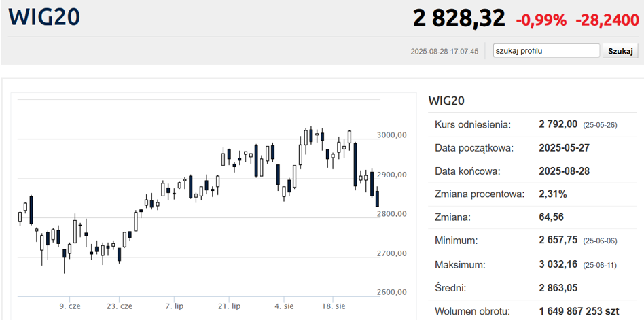Click the "4. sie" date on chart axis

[x=283, y=306]
